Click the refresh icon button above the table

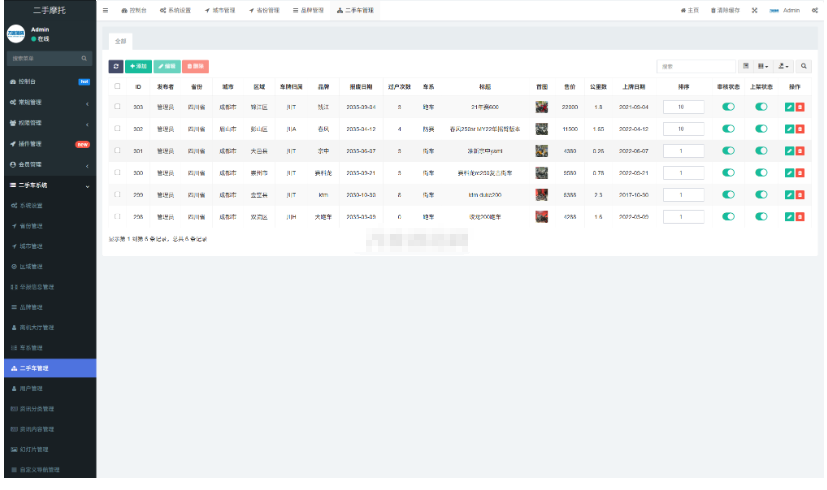pyautogui.click(x=116, y=66)
